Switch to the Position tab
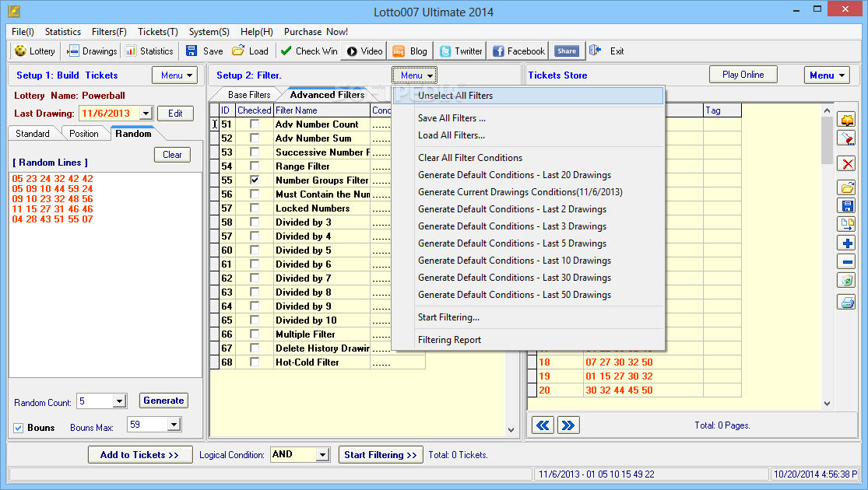Screen dimensions: 868x490 point(83,133)
